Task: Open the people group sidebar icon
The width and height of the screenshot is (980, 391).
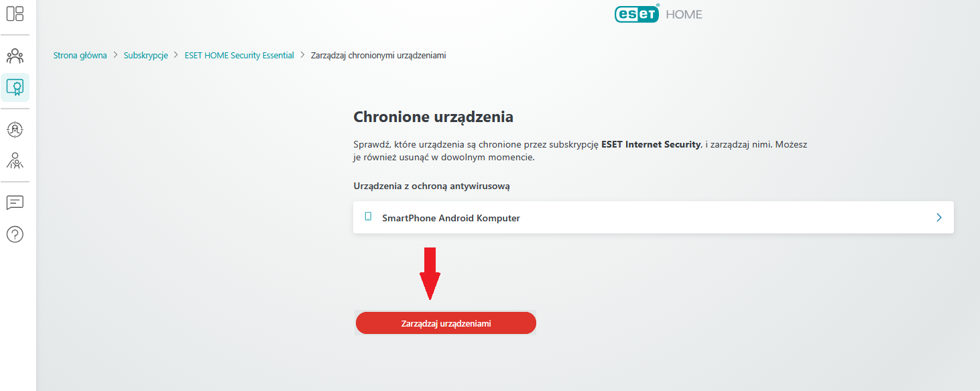Action: pos(15,56)
